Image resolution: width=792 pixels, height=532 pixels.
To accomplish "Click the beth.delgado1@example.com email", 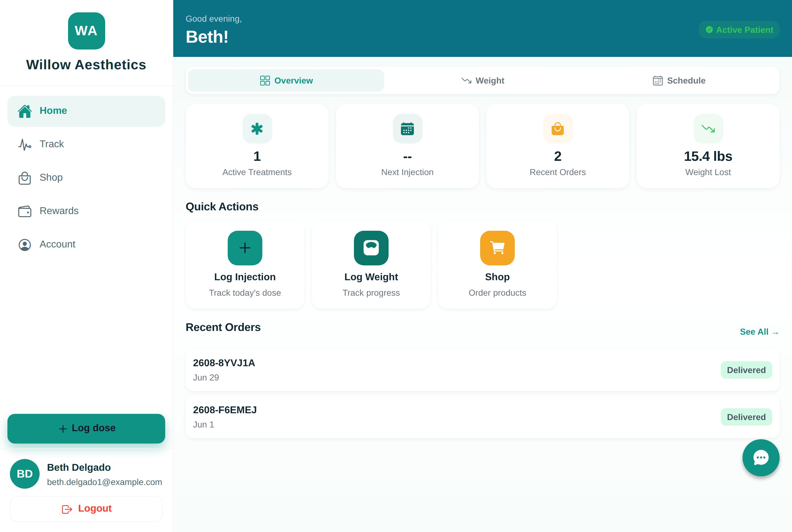I will point(105,483).
